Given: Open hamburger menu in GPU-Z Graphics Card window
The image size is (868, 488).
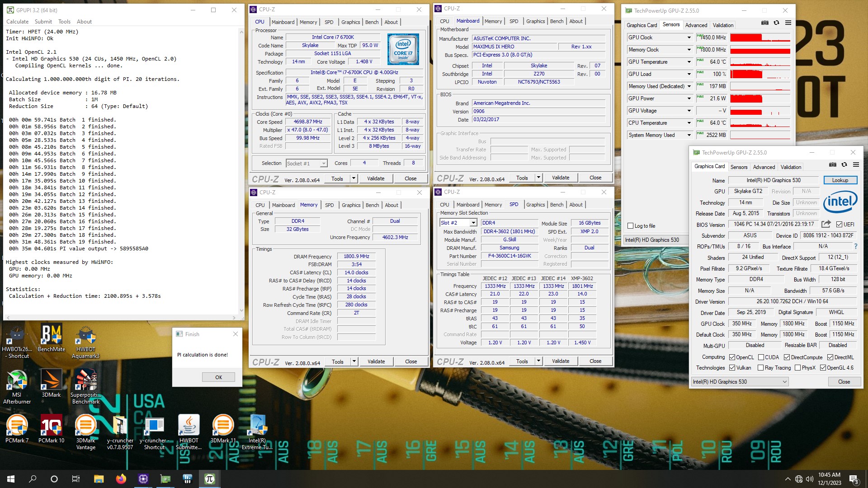Looking at the screenshot, I should click(x=856, y=164).
